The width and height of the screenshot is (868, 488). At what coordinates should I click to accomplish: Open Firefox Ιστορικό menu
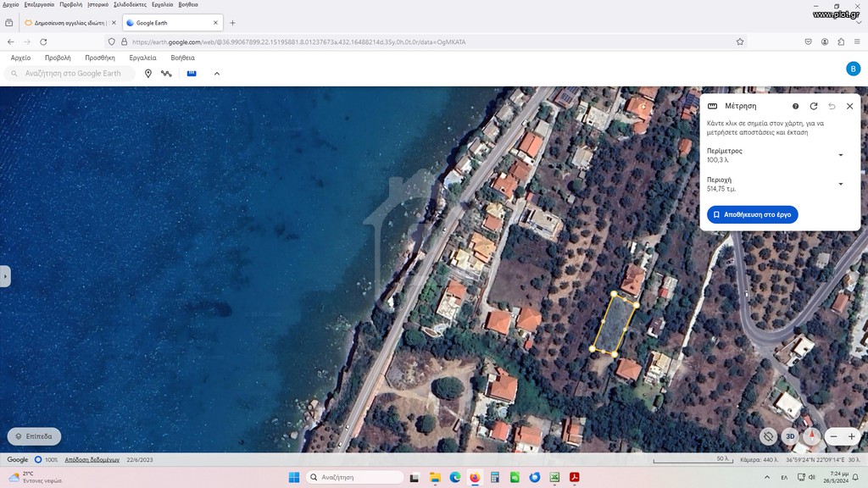tap(98, 4)
